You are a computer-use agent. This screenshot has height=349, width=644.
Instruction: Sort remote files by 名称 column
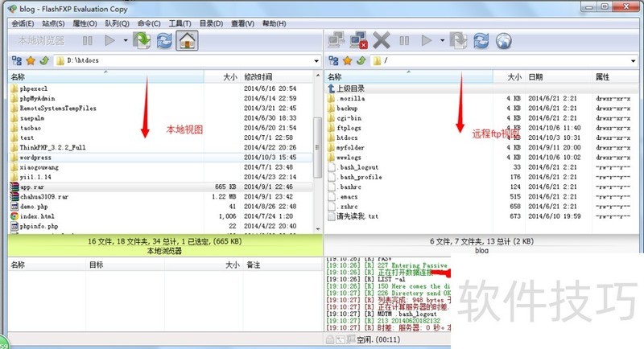pos(409,76)
